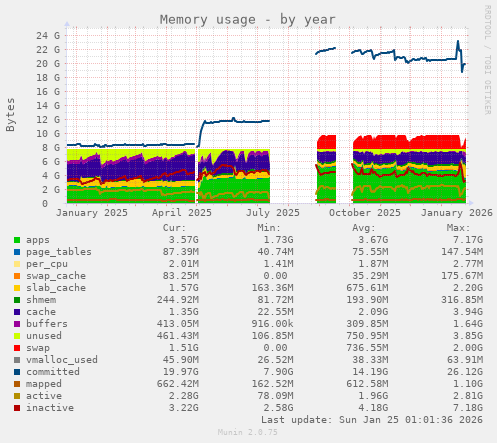
Task: Click the 'Cur:' column header
Action: [174, 228]
